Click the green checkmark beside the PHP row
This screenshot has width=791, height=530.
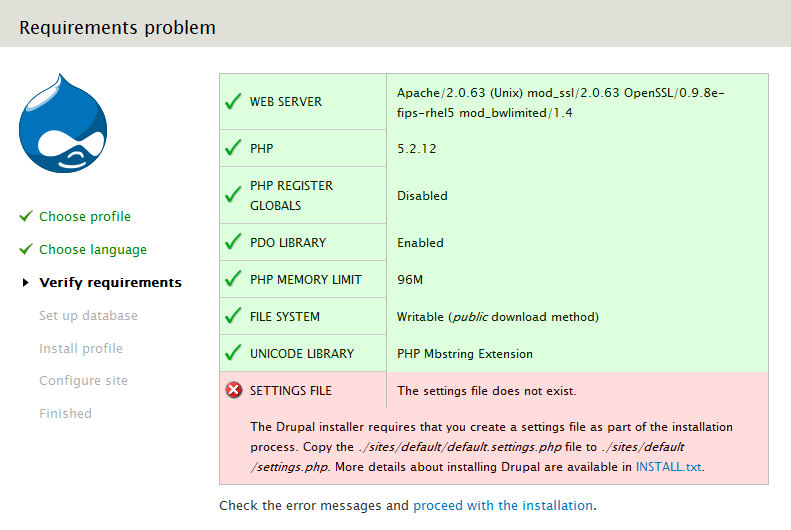[233, 148]
